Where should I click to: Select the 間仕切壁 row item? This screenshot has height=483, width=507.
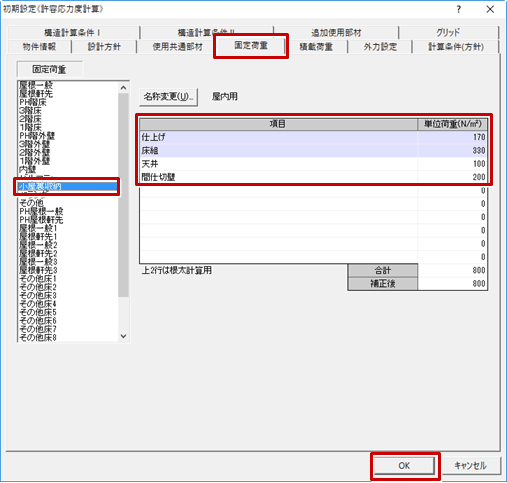click(x=278, y=177)
